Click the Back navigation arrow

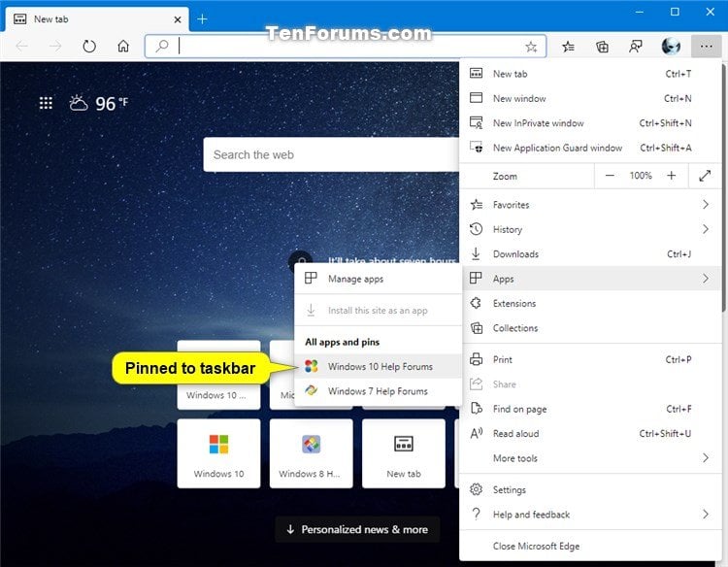(21, 47)
